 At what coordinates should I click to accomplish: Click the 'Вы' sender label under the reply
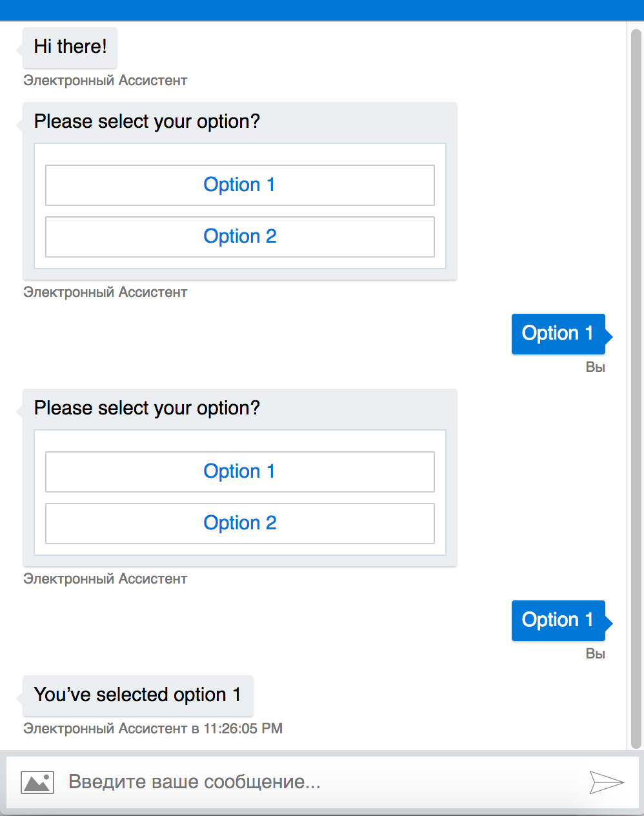pos(596,367)
